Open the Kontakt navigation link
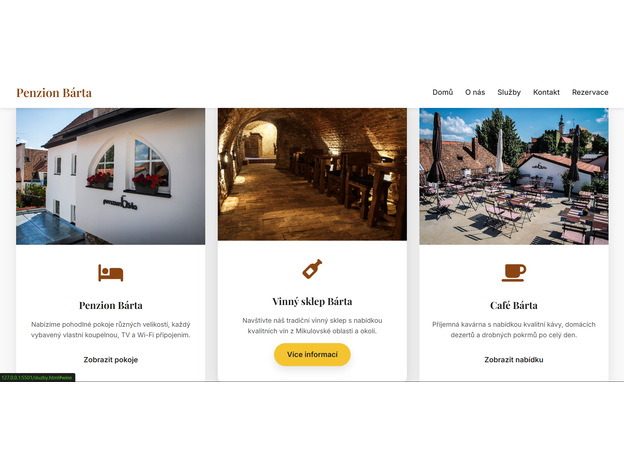Viewport: 624px width, 460px height. (x=546, y=92)
